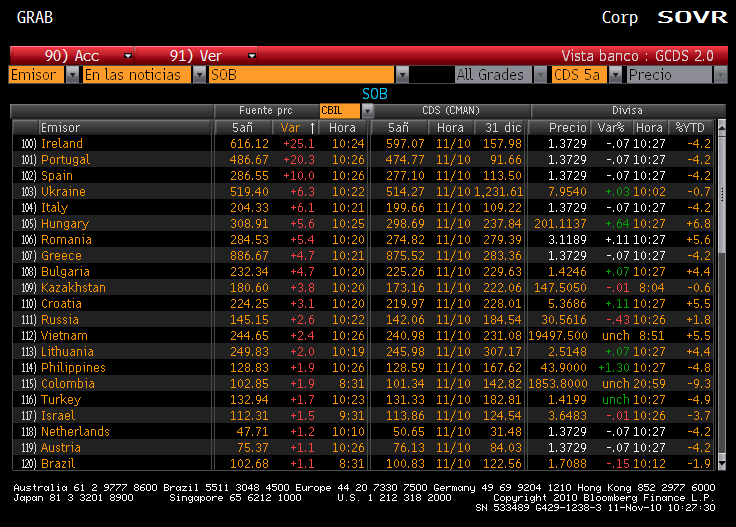Viewport: 736px width, 527px height.
Task: Click the Corp label at top right
Action: tap(620, 17)
